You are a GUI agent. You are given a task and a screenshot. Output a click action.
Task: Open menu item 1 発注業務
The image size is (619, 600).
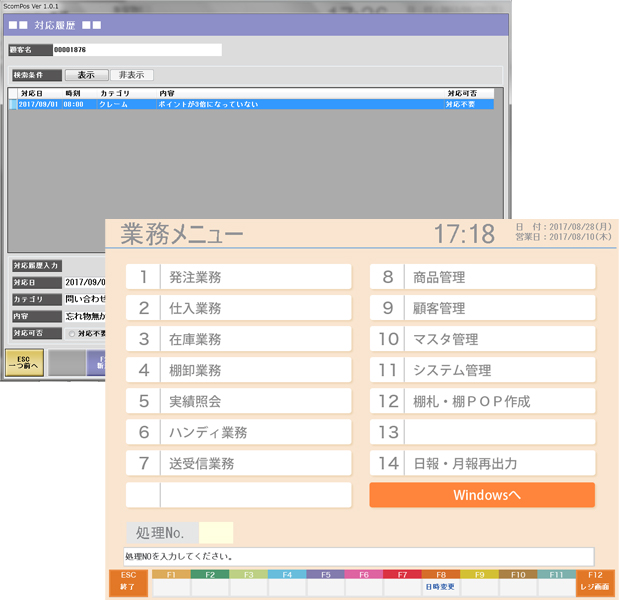click(x=238, y=277)
